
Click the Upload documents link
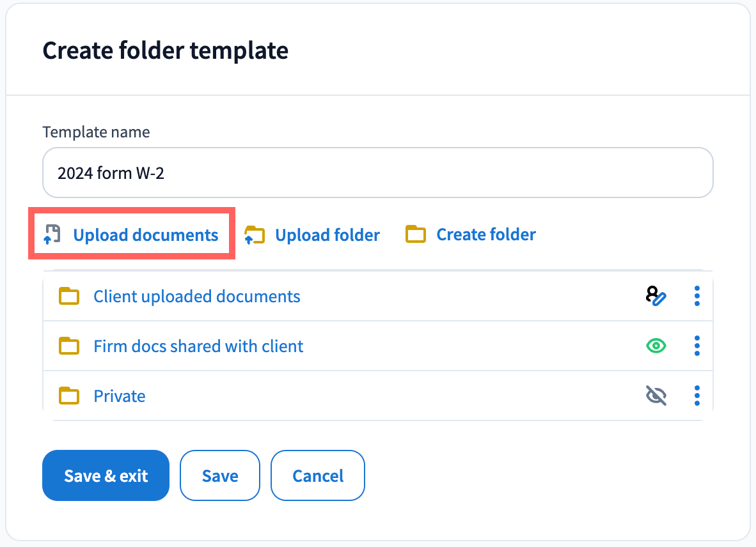[146, 235]
